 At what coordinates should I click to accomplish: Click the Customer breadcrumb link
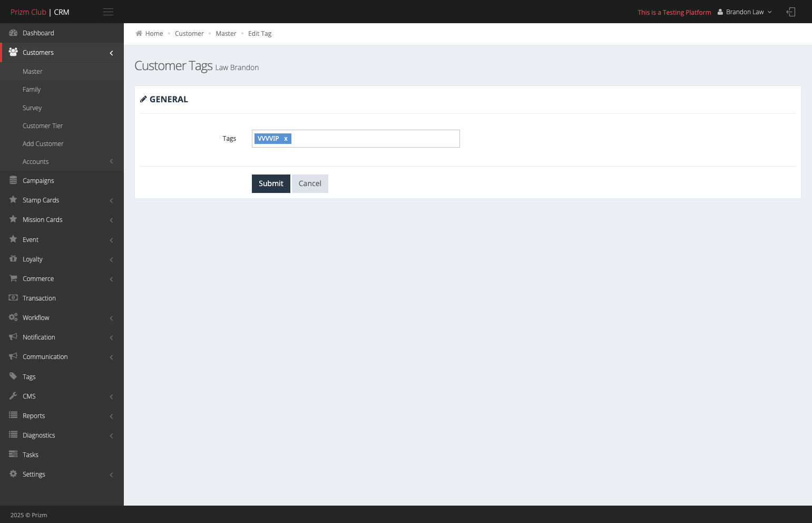189,33
